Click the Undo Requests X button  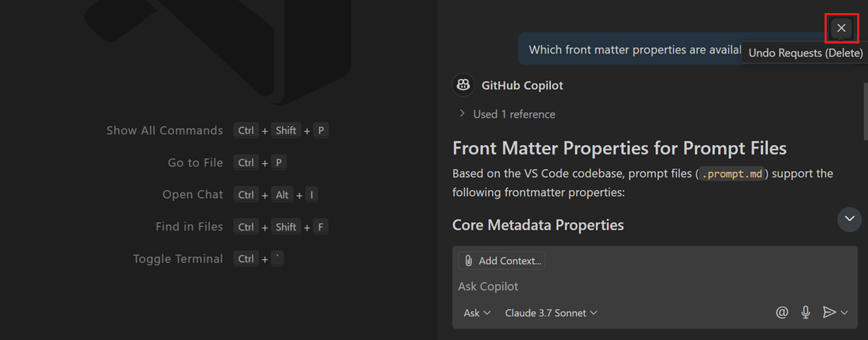point(840,28)
